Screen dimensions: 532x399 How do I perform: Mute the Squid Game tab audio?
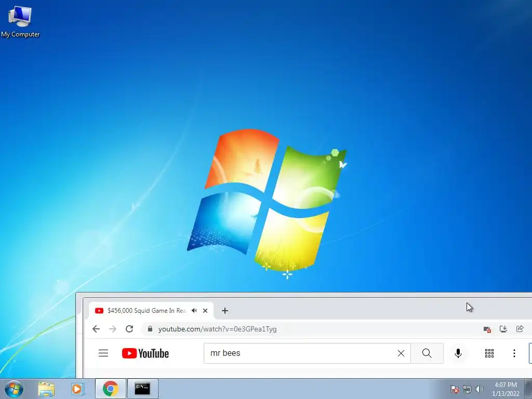click(194, 311)
